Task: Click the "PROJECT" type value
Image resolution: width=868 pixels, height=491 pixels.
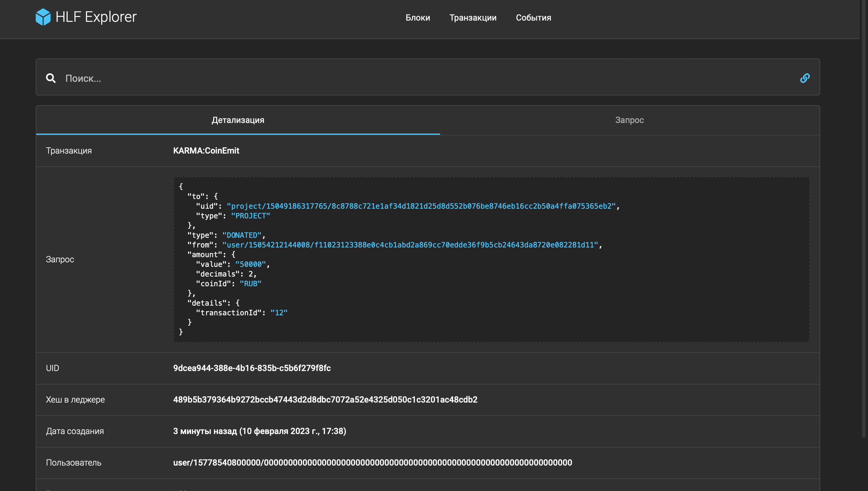Action: click(250, 216)
